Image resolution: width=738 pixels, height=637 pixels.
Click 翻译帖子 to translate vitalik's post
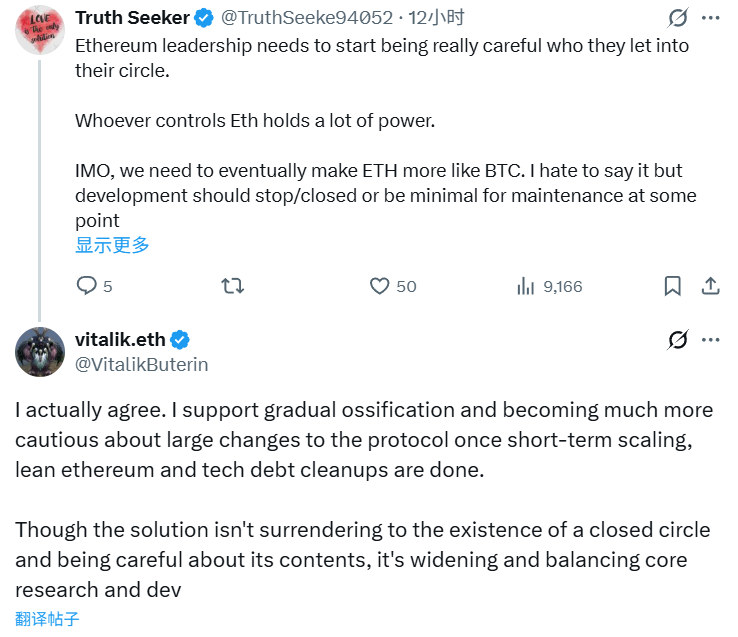pos(47,619)
